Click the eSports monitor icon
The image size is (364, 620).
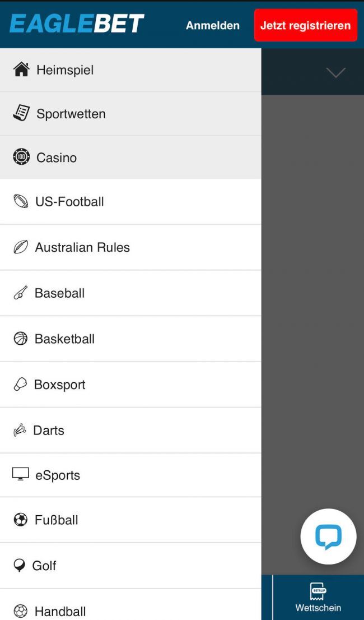click(21, 474)
